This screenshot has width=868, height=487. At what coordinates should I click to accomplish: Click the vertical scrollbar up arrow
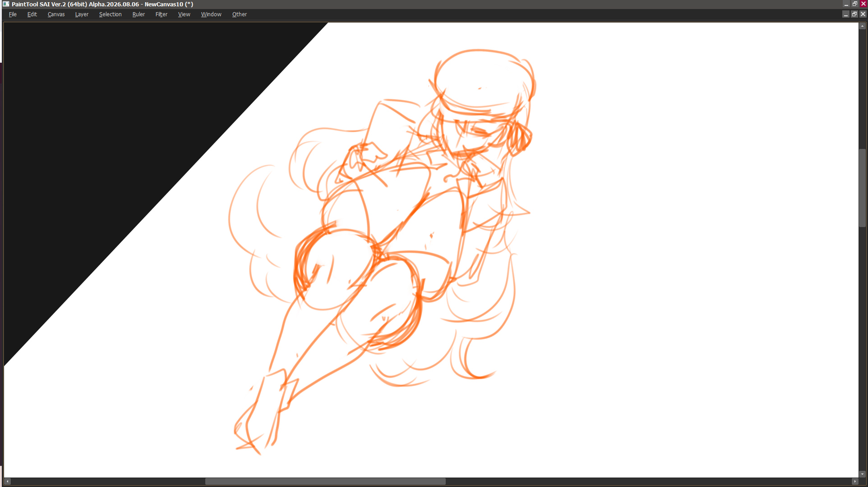click(x=863, y=26)
